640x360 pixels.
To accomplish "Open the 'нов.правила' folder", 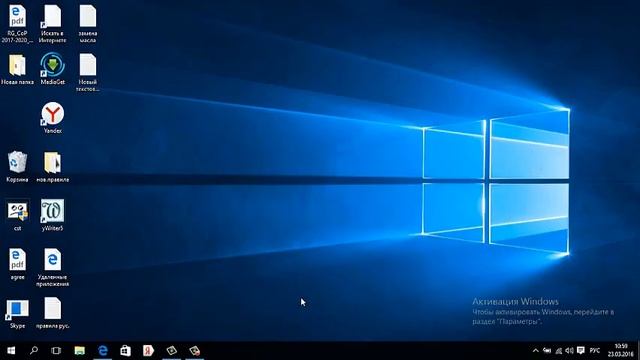I will pyautogui.click(x=52, y=167).
